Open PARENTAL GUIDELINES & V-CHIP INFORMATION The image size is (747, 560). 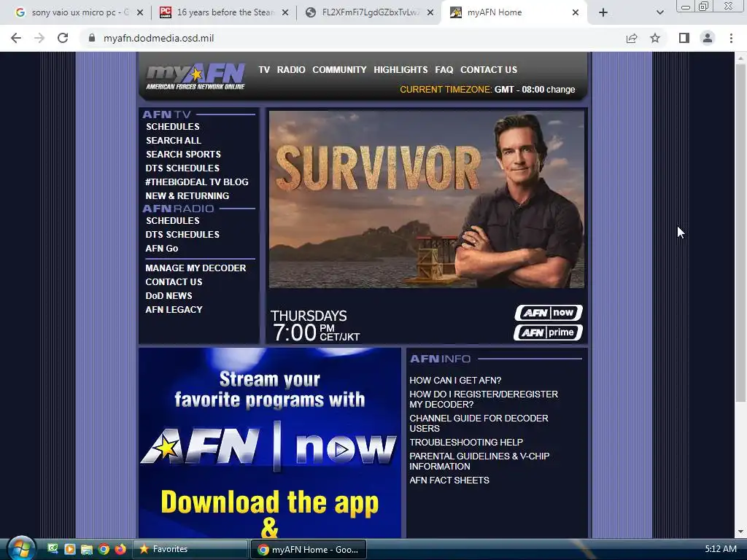tap(479, 461)
